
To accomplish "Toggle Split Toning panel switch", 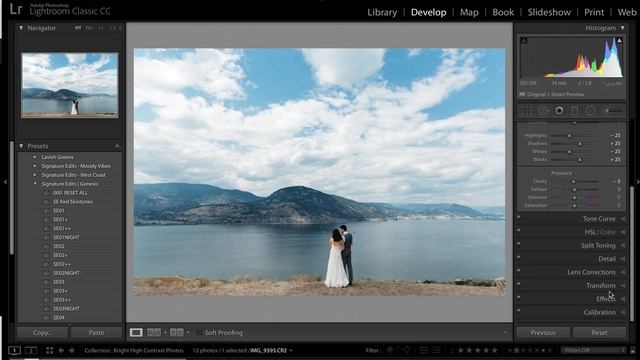I will (x=518, y=244).
